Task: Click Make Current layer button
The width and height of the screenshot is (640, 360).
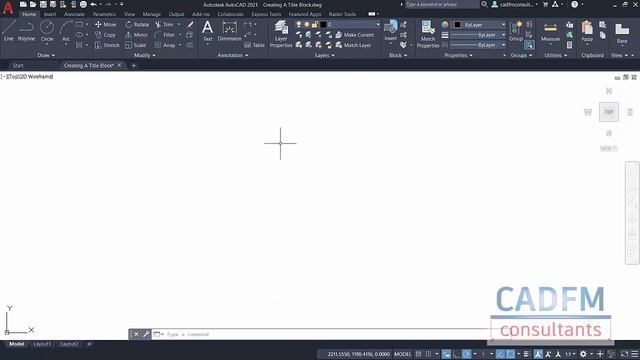Action: click(354, 35)
